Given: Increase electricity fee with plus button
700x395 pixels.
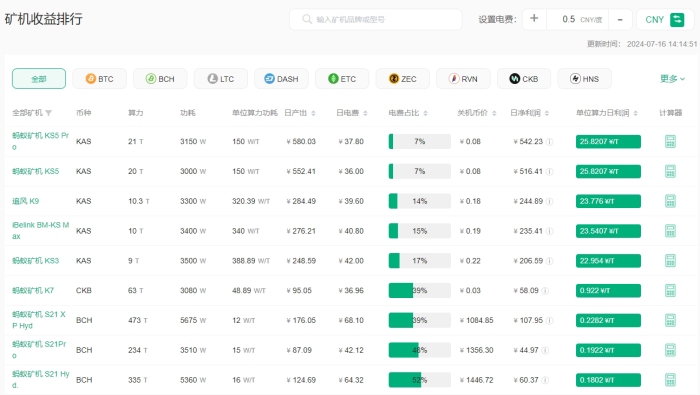Looking at the screenshot, I should pos(534,19).
